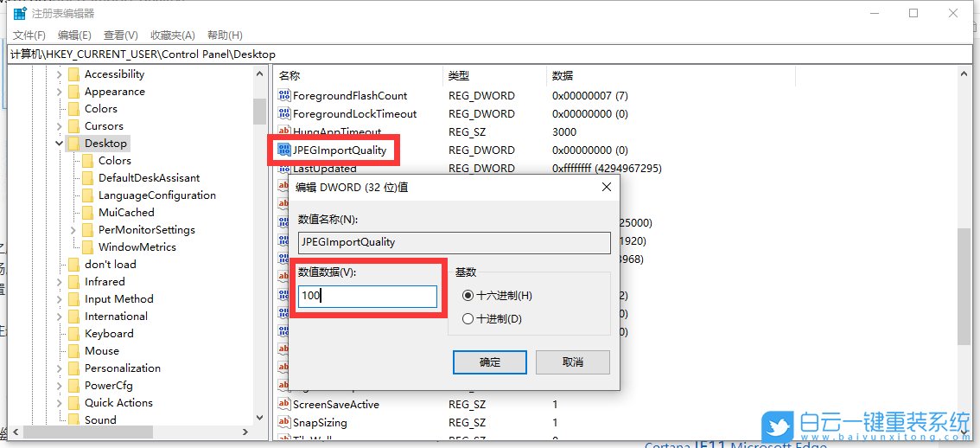Expand the PowerCfg key
This screenshot has width=980, height=448.
[60, 386]
